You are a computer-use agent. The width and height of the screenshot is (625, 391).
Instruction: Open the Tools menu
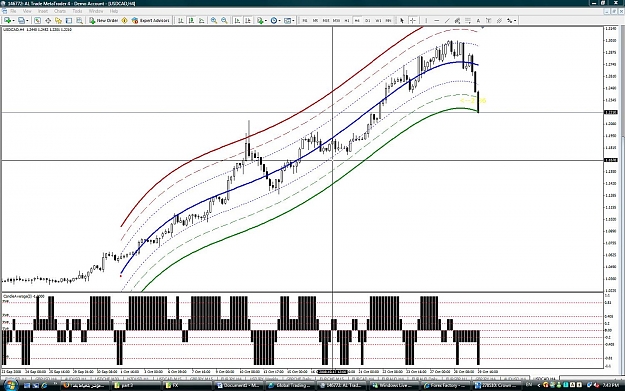click(x=77, y=11)
